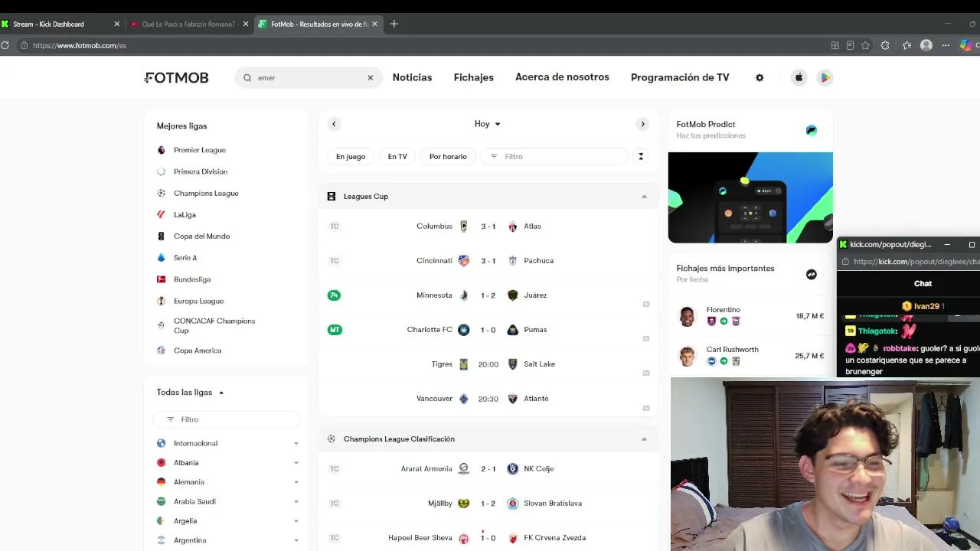Click the leagues Filtro field under Todas las ligas
The image size is (980, 551).
point(226,419)
